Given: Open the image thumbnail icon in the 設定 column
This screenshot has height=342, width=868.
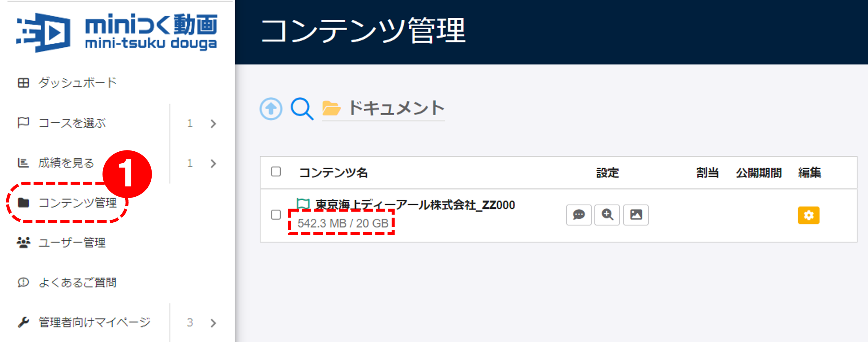Looking at the screenshot, I should (636, 215).
